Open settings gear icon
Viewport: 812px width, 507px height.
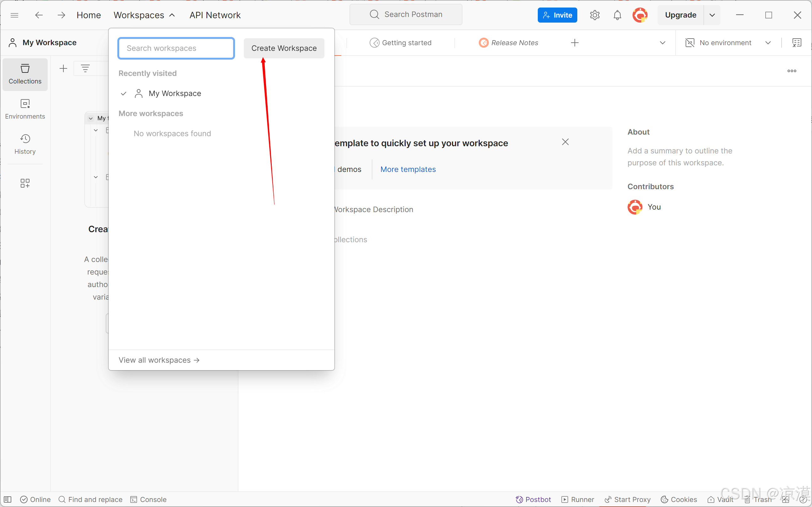click(x=595, y=15)
